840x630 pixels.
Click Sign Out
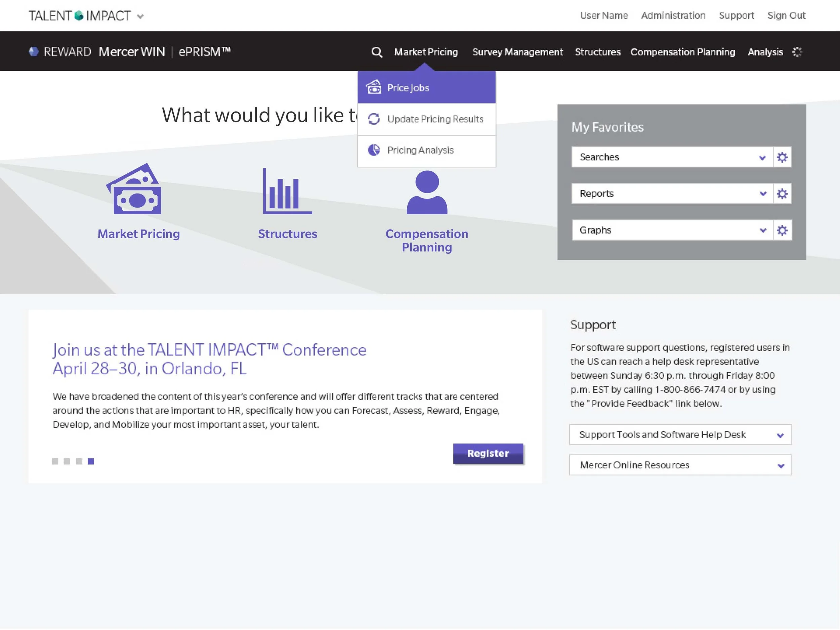pos(786,15)
